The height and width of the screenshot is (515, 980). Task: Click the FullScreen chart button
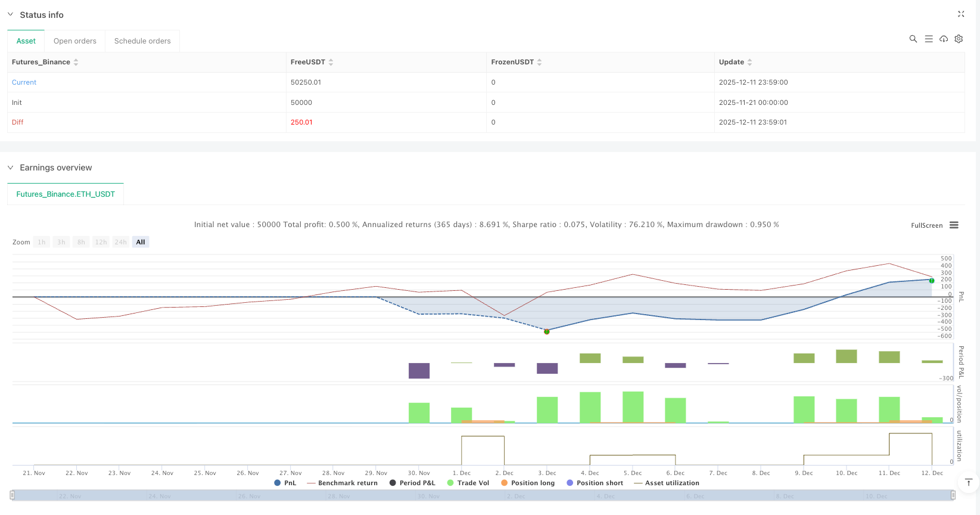pyautogui.click(x=926, y=225)
